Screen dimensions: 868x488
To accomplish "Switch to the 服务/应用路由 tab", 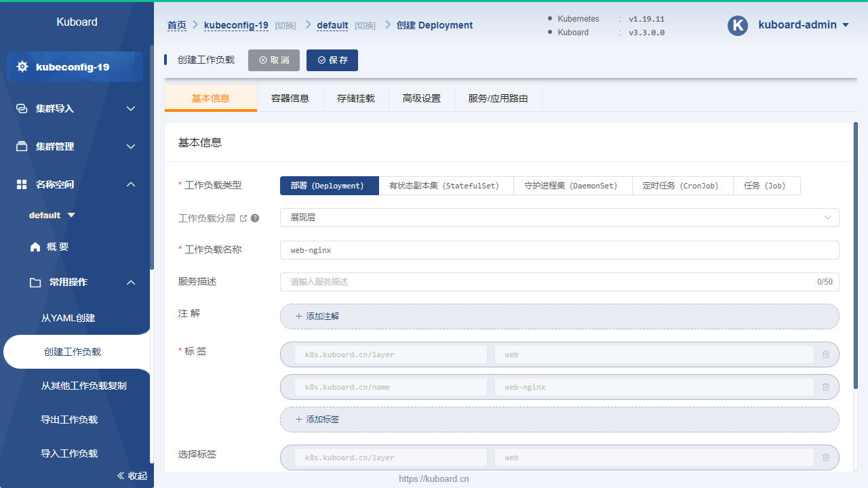I will pos(498,98).
